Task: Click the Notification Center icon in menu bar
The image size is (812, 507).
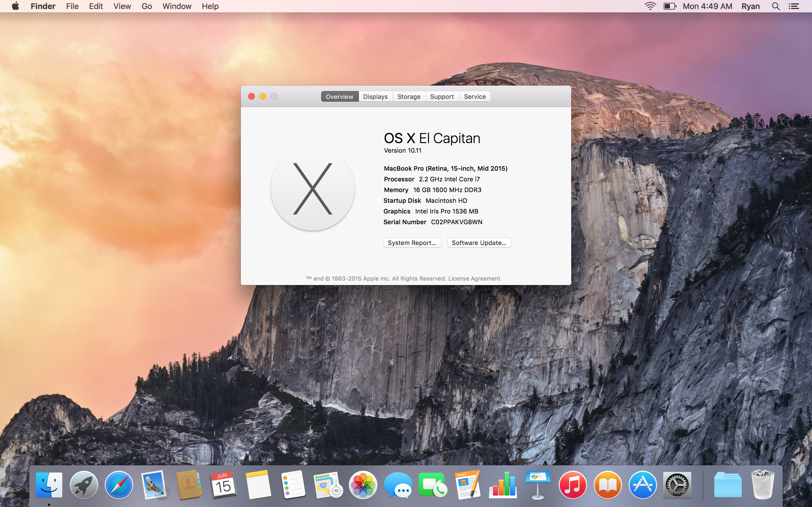Action: (794, 6)
